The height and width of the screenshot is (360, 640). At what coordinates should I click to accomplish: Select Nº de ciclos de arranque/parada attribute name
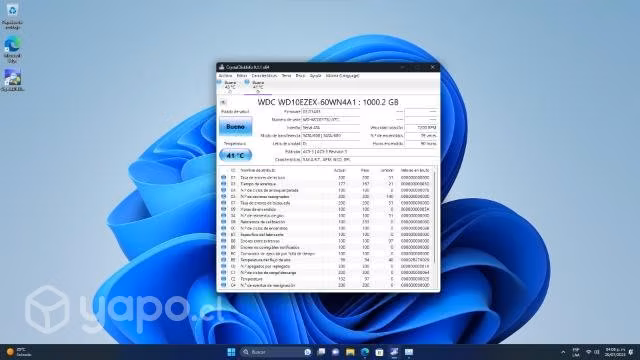pyautogui.click(x=269, y=190)
